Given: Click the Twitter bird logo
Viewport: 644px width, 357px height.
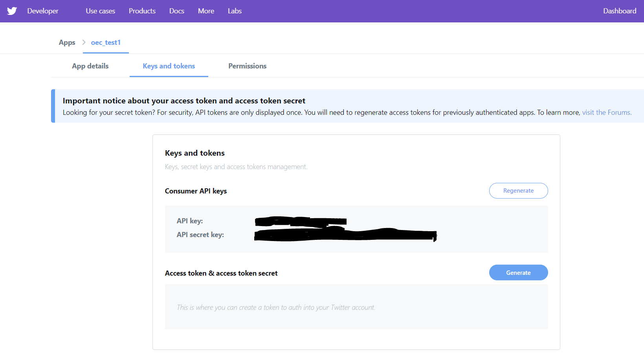Looking at the screenshot, I should coord(12,11).
